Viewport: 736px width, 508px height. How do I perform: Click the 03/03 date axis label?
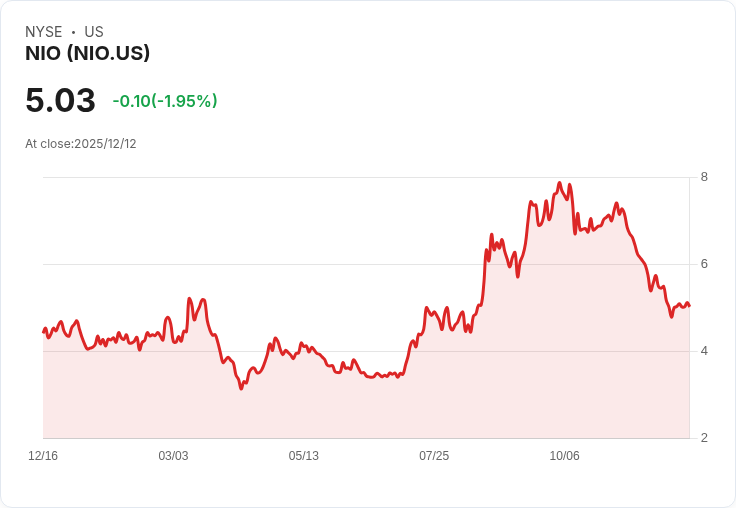173,455
